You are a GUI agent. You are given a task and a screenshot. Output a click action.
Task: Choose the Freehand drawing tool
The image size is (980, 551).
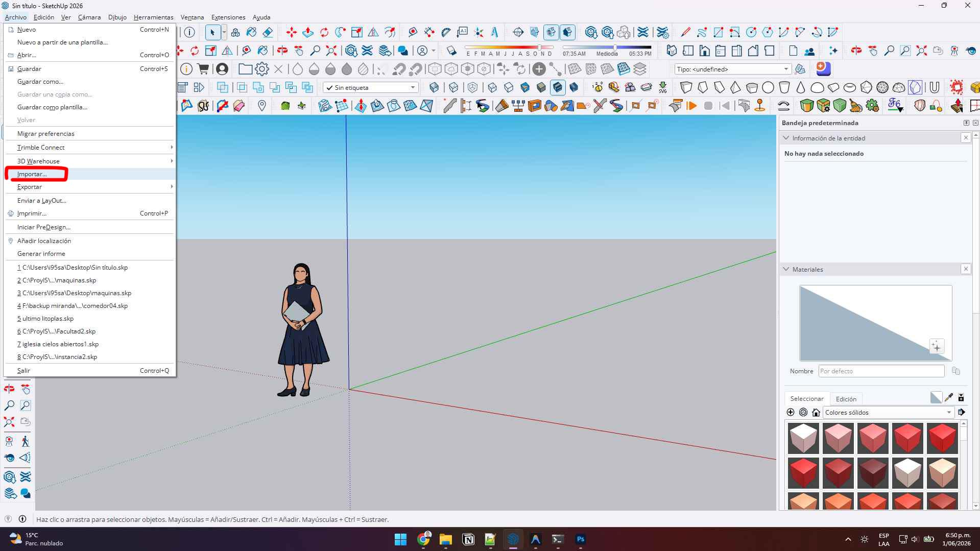click(702, 32)
